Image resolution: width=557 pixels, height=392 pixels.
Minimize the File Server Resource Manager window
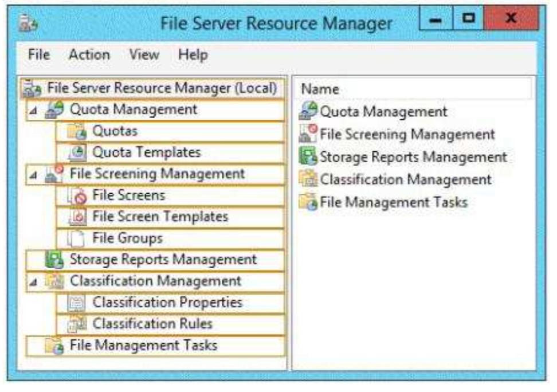pyautogui.click(x=436, y=19)
